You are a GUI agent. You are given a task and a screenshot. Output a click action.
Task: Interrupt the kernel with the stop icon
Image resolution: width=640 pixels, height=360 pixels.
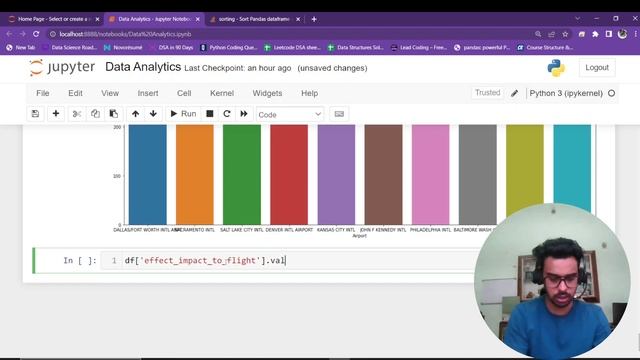[210, 114]
